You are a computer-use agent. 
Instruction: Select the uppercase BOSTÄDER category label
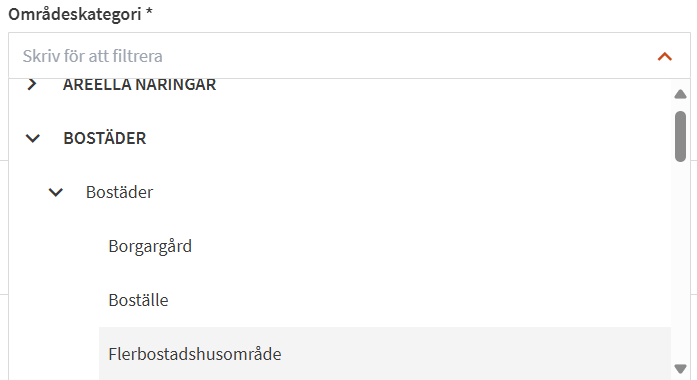[x=105, y=138]
